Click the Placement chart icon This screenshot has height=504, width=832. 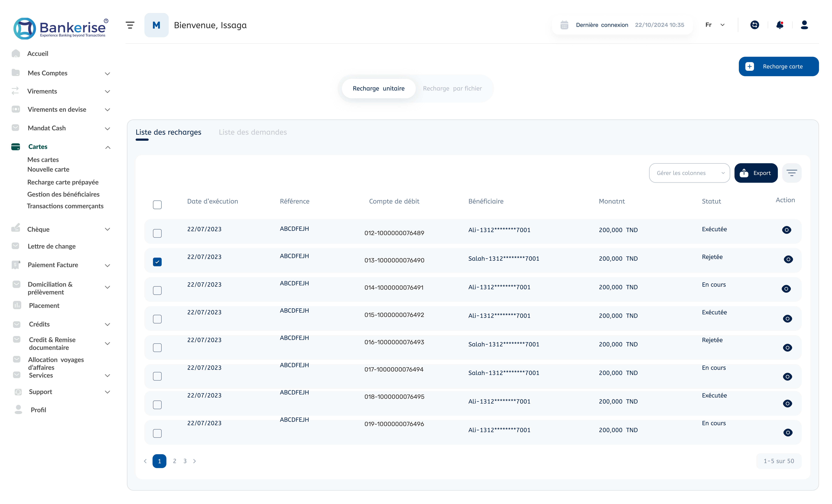click(x=17, y=305)
